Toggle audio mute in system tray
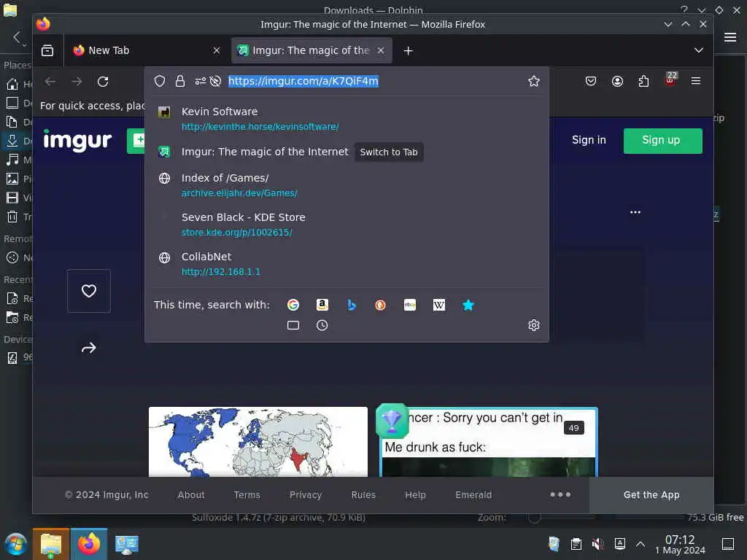The height and width of the screenshot is (560, 747). tap(597, 544)
